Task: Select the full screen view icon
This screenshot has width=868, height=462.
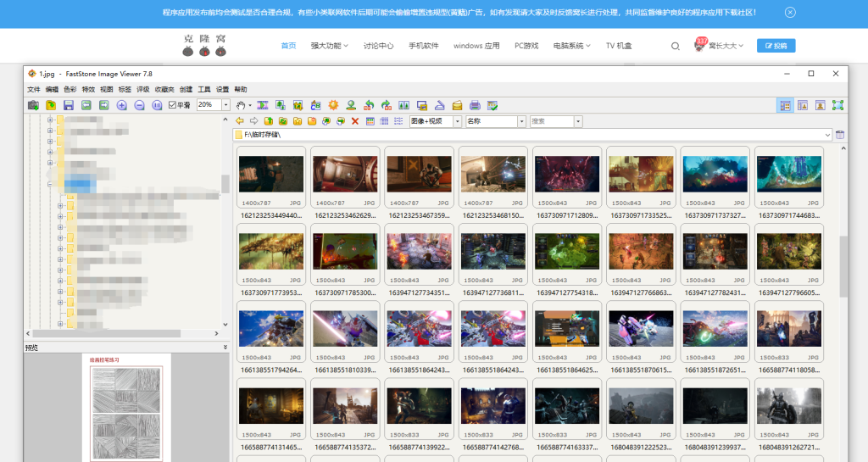Action: (838, 105)
